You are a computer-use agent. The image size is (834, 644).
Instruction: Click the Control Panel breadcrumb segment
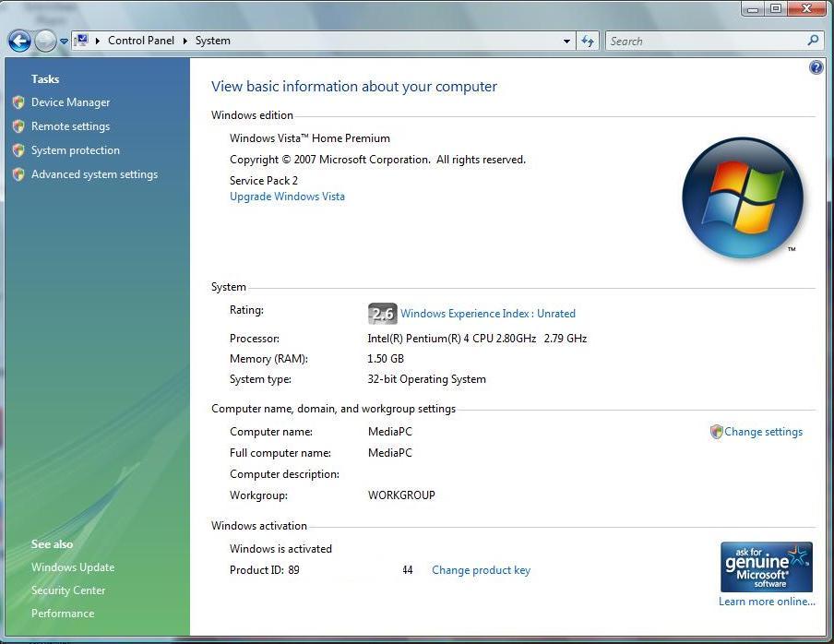click(142, 41)
